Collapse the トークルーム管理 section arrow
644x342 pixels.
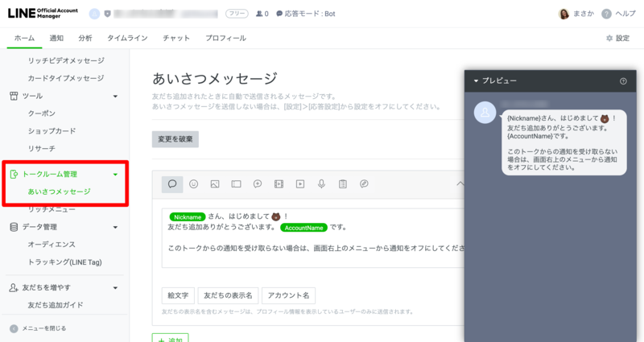pos(115,175)
